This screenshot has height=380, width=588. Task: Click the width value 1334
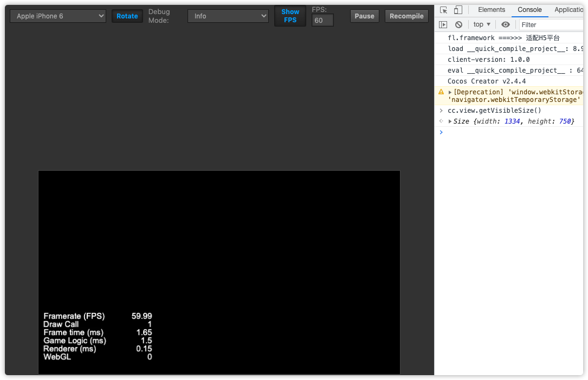pos(512,121)
